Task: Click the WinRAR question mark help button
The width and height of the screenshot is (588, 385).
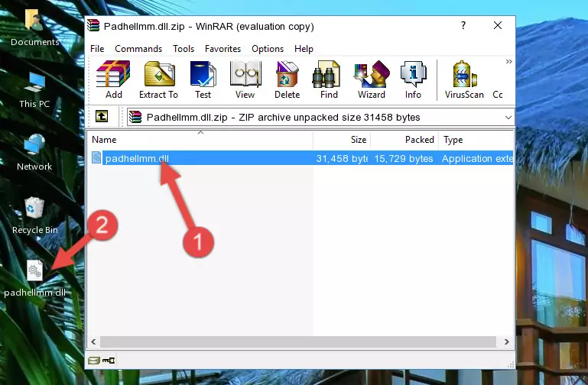Action: [463, 25]
